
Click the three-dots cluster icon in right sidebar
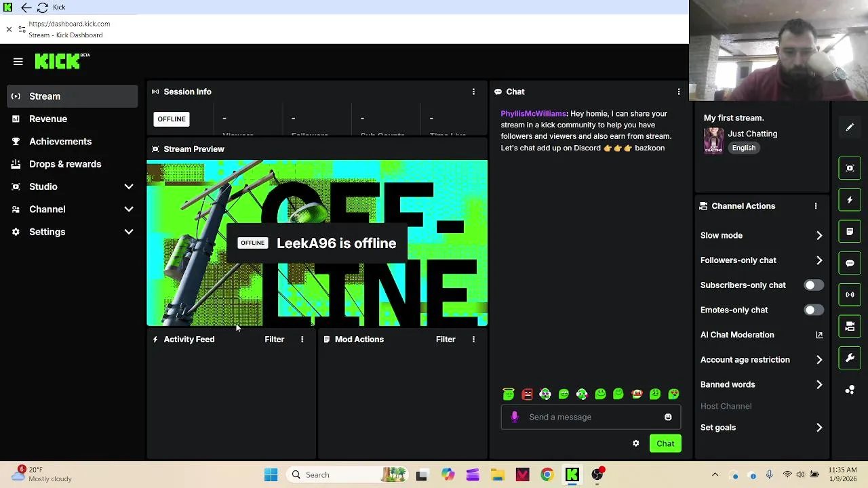(x=850, y=390)
